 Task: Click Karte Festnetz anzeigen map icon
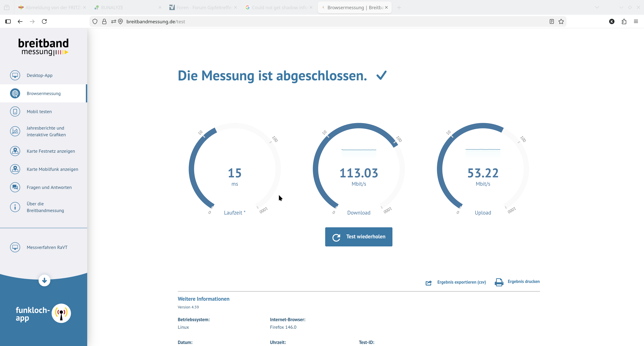tap(15, 151)
